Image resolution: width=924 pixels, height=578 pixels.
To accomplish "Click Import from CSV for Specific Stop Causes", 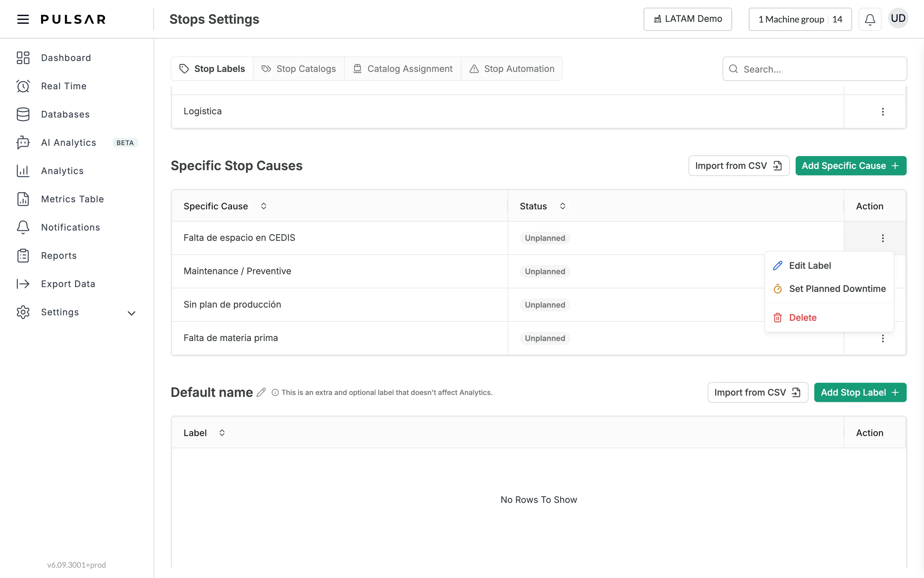I will coord(739,165).
